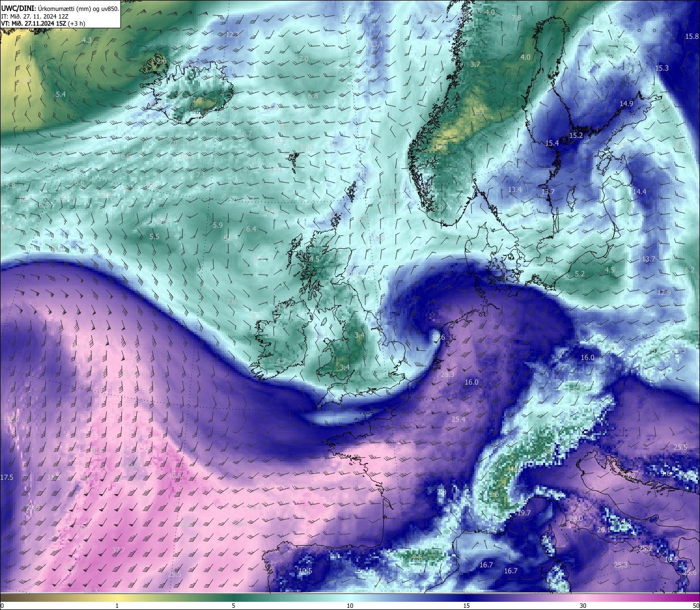
Task: Select the 5.5 value label
Action: pyautogui.click(x=154, y=236)
